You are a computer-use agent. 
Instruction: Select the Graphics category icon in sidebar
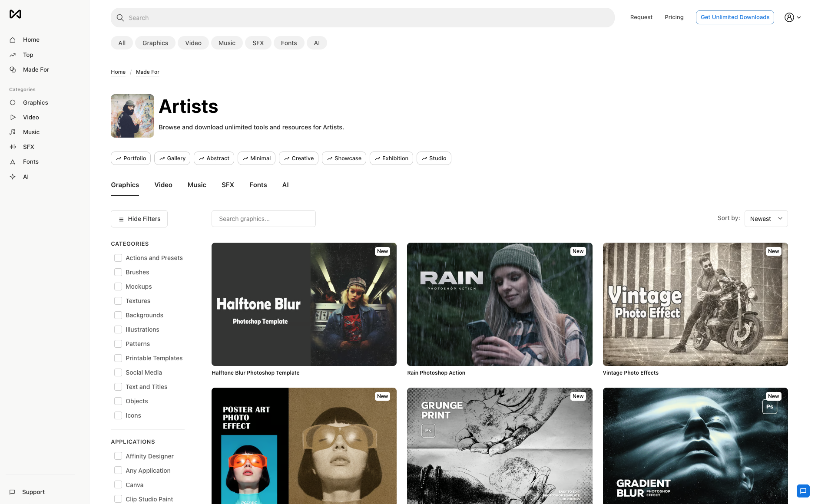click(x=13, y=102)
